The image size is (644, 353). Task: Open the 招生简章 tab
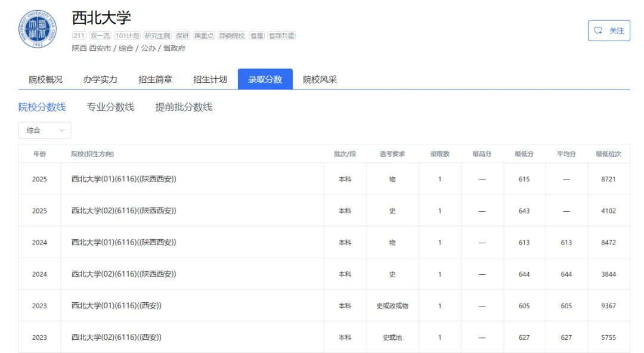click(155, 79)
